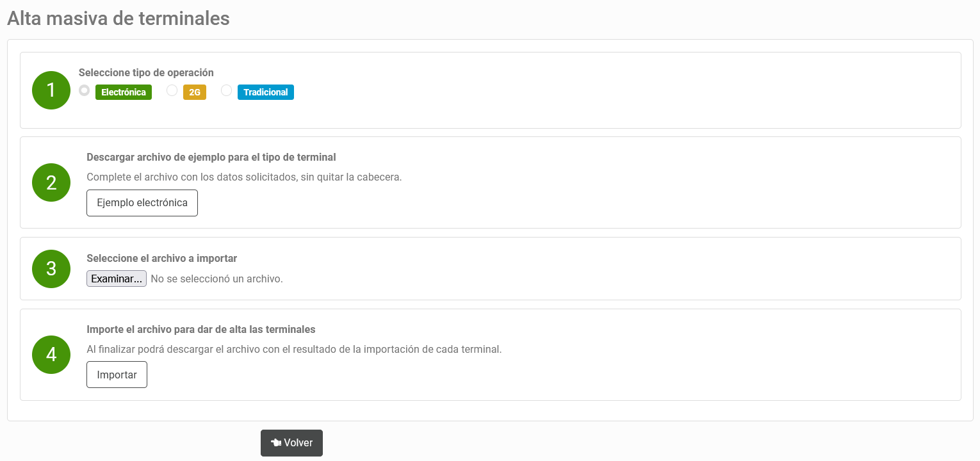
Task: Select the 2G operation radio button
Action: (x=172, y=91)
